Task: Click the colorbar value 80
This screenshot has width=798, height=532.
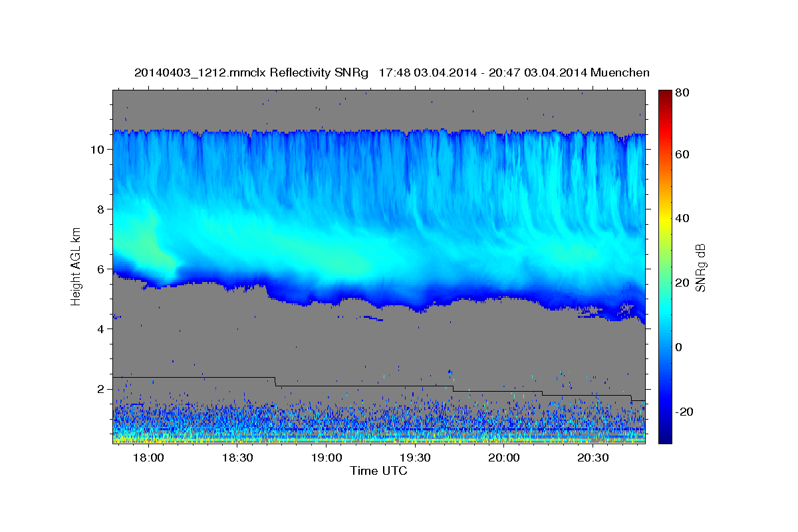Action: [684, 93]
